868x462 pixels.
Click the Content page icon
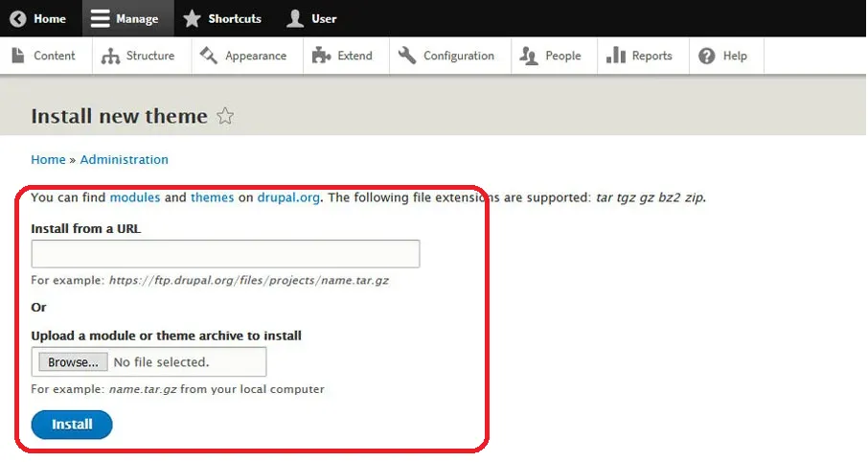coord(17,56)
